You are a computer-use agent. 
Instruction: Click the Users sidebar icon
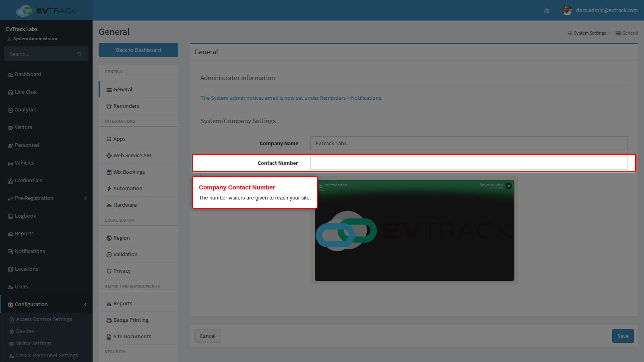click(10, 287)
